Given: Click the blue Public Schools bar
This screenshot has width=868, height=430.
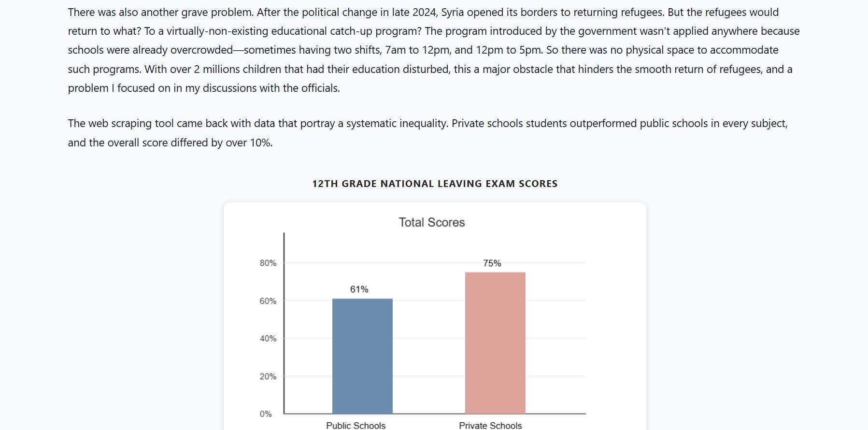Looking at the screenshot, I should click(x=362, y=356).
